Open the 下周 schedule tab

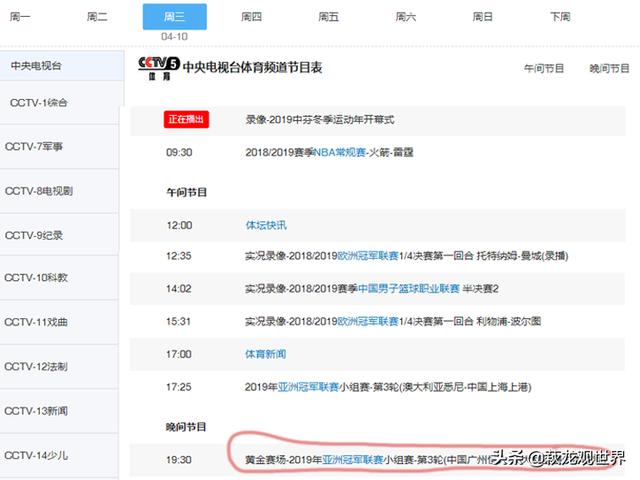point(560,17)
